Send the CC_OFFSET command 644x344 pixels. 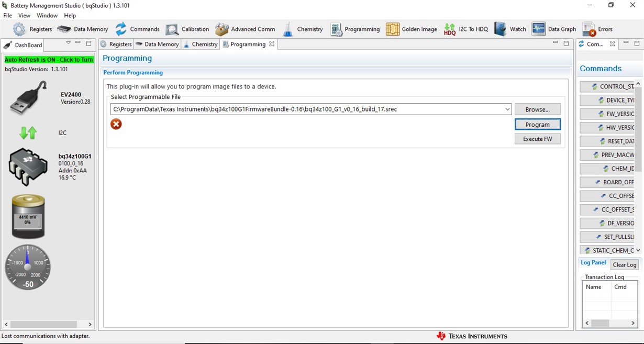[x=607, y=196]
